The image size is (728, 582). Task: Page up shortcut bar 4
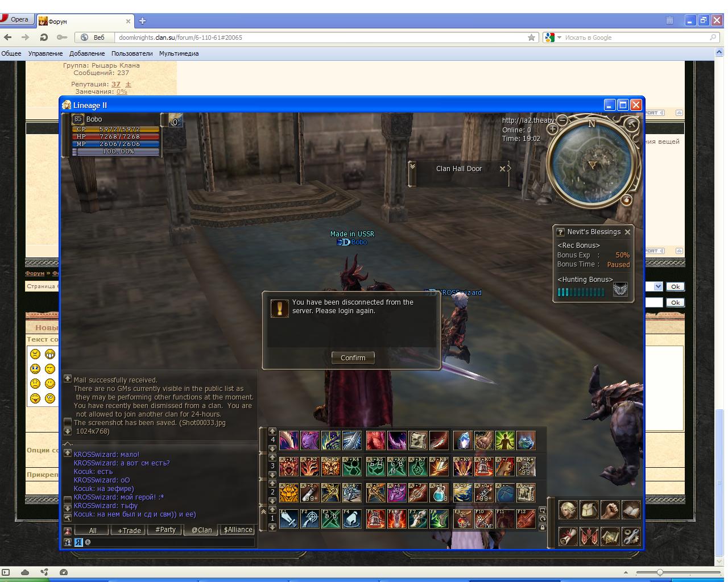272,431
